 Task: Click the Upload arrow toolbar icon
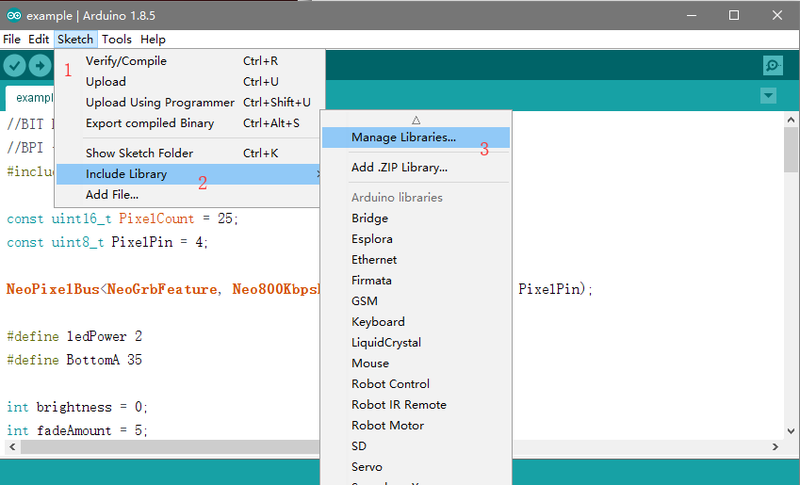pyautogui.click(x=40, y=66)
